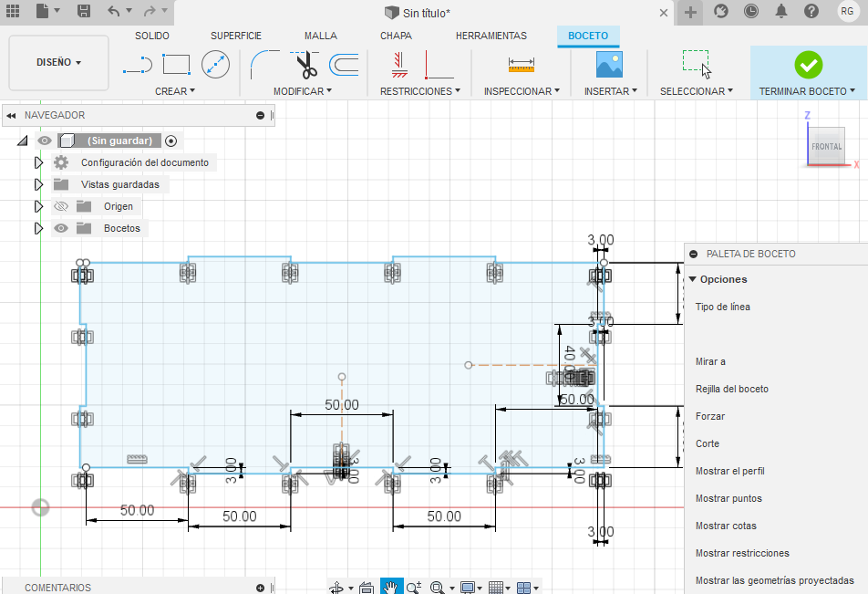
Task: Toggle visibility of Origen folder
Action: pos(61,206)
